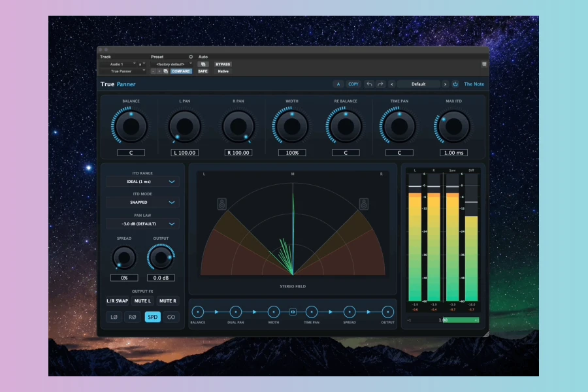The width and height of the screenshot is (588, 392).
Task: Click the swap-order icon between Width and Time Pan
Action: coord(293,312)
